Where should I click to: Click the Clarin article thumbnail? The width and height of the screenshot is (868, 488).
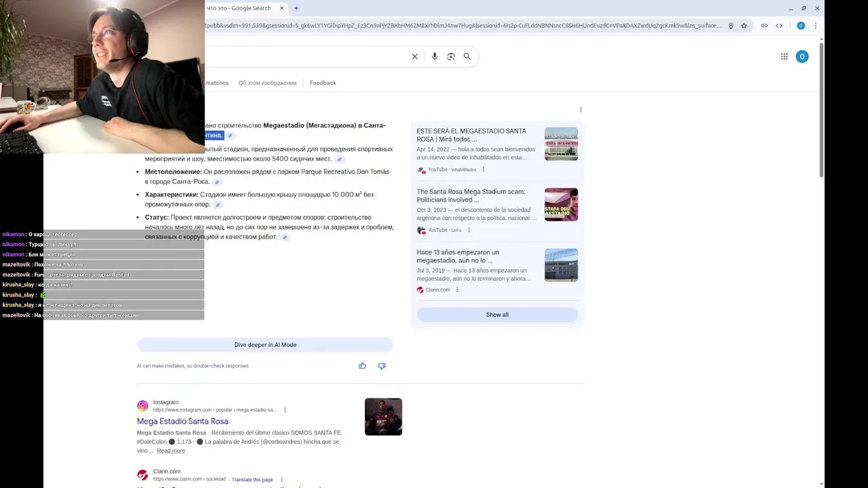561,265
